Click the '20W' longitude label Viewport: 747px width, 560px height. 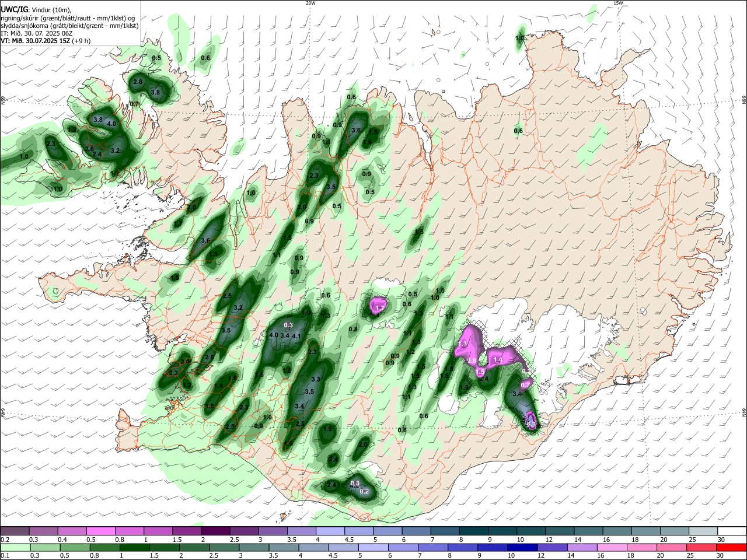310,3
